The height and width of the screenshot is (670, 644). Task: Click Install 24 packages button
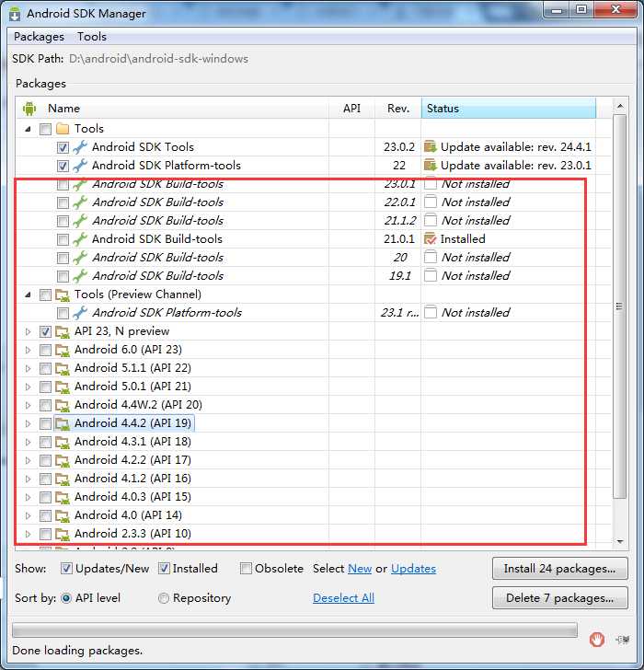pyautogui.click(x=560, y=569)
